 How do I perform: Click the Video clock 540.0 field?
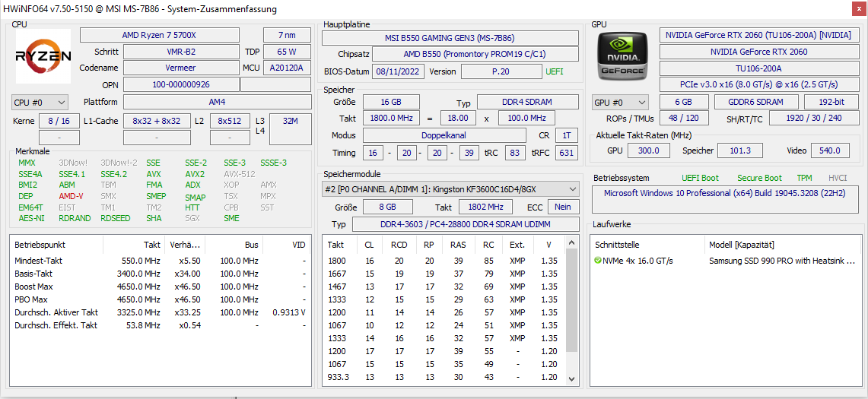click(x=830, y=150)
